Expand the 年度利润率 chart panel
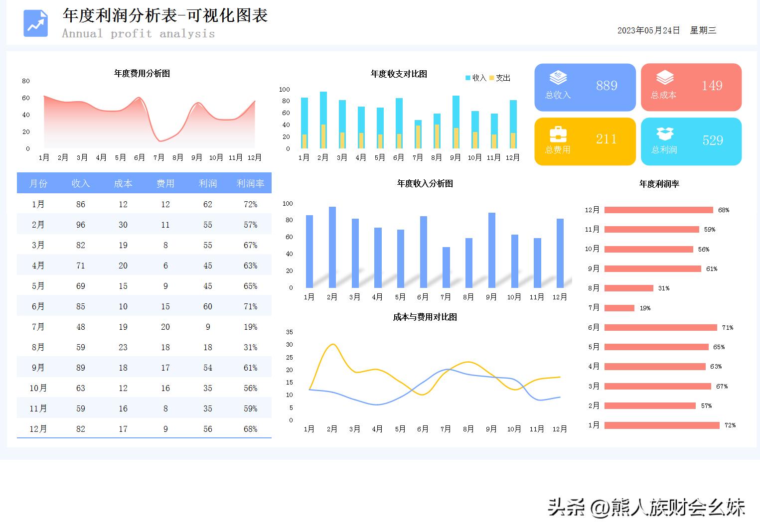 click(x=660, y=184)
